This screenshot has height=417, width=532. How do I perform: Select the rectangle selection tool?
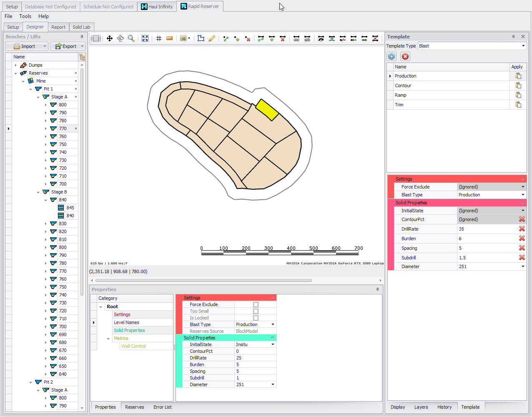coord(96,38)
